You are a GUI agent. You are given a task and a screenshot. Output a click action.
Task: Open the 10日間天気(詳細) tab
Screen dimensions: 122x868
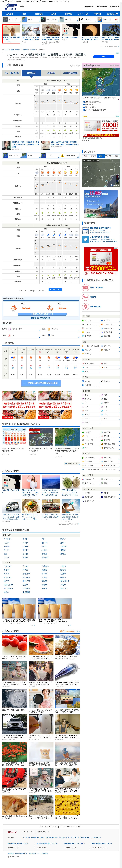tap(70, 73)
